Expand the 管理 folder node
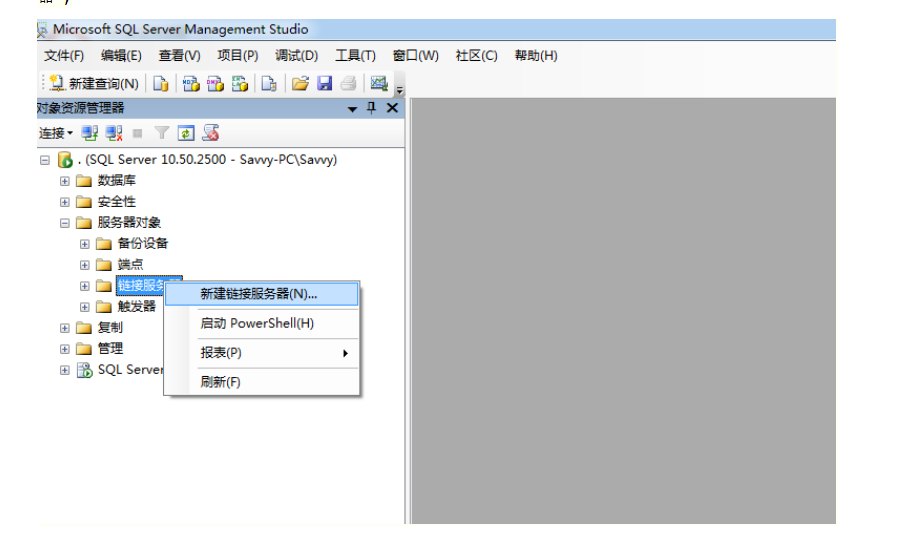This screenshot has height=545, width=909. (x=64, y=349)
